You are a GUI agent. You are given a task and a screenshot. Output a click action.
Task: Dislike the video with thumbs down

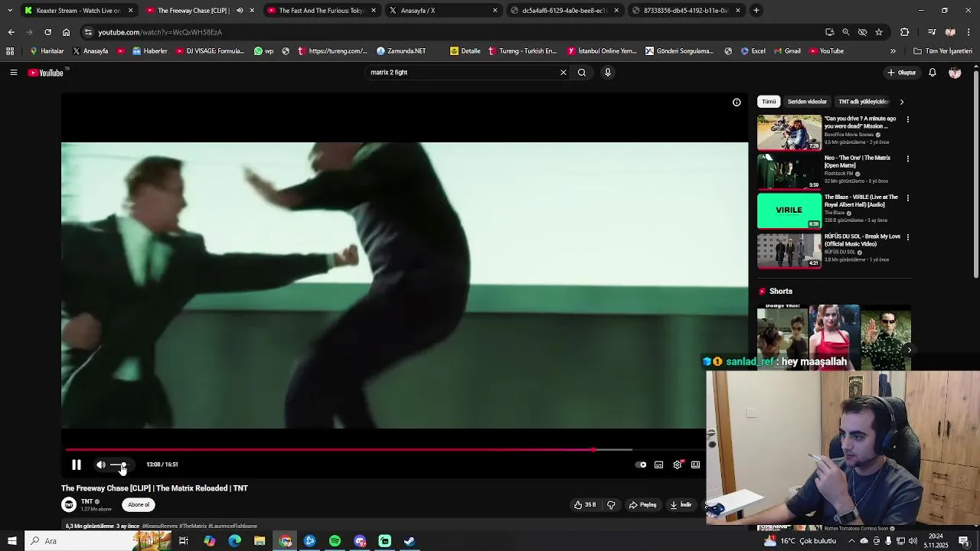[611, 504]
